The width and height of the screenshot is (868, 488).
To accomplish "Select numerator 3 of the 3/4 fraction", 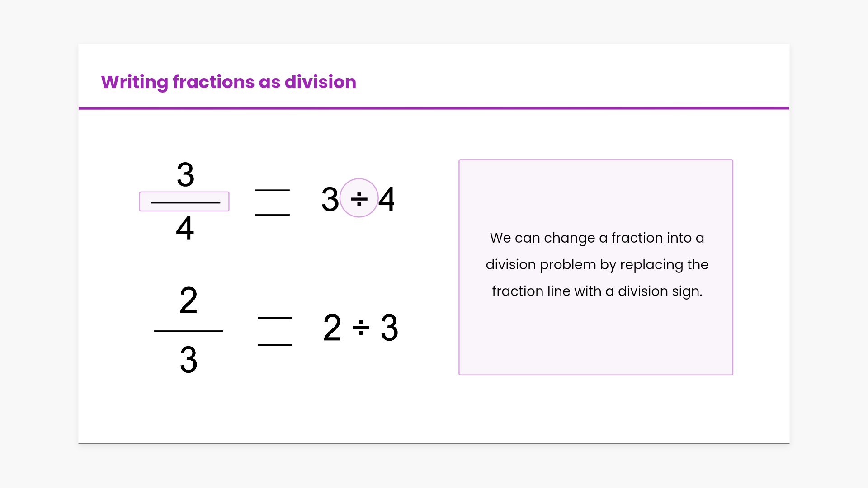I will click(185, 175).
